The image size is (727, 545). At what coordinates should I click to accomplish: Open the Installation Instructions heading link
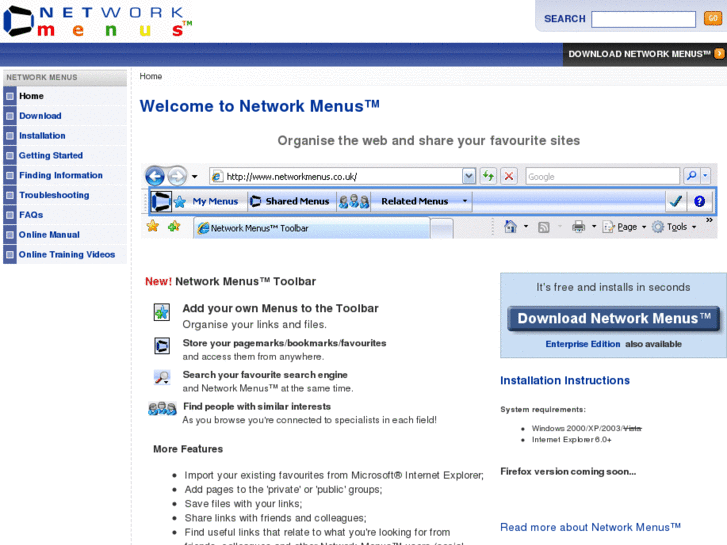(x=565, y=380)
